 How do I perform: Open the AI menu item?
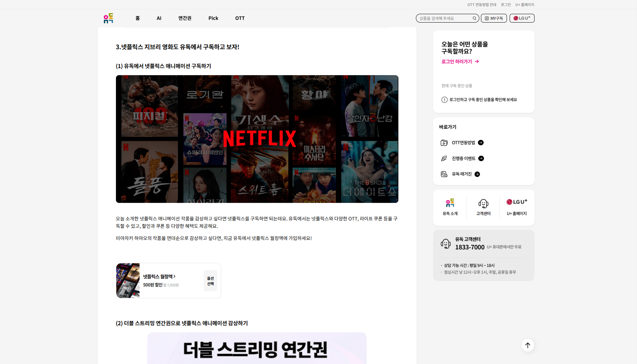pos(159,18)
